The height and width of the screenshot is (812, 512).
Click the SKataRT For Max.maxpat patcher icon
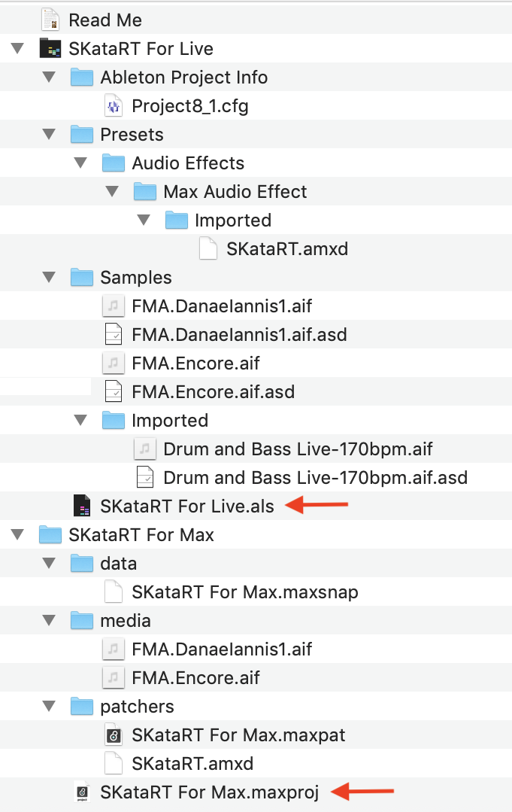(113, 735)
